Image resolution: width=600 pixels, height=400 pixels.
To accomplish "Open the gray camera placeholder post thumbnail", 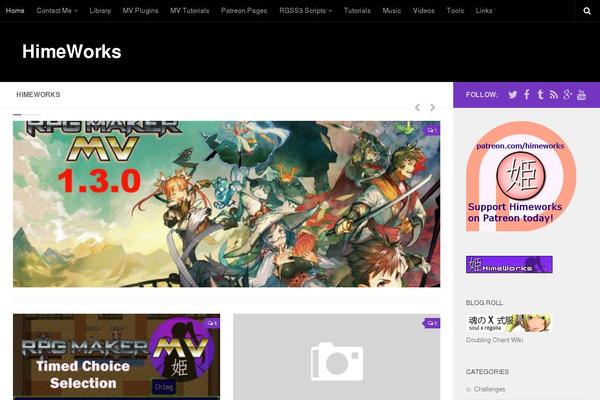I will (337, 357).
